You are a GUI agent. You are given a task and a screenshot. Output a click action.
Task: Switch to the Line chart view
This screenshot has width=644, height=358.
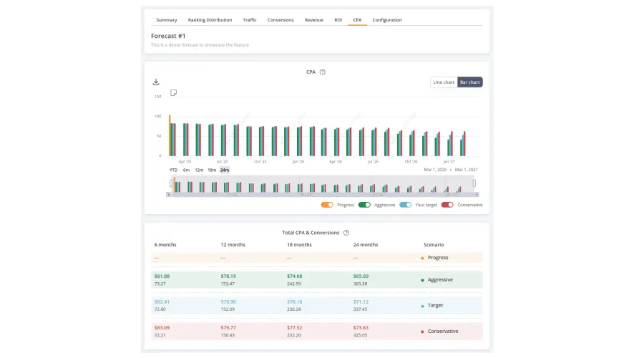443,82
